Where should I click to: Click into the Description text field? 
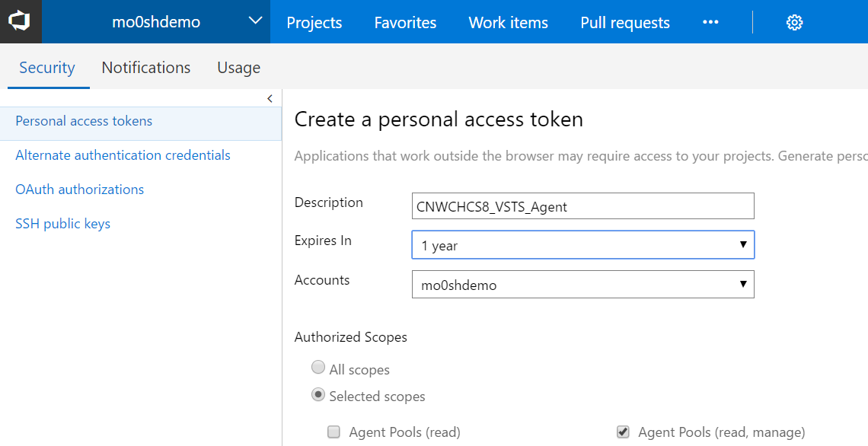pyautogui.click(x=582, y=206)
